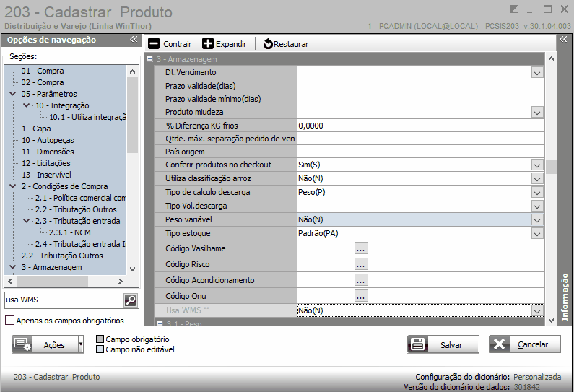Click the usa WMS search field
The image size is (574, 392).
click(x=64, y=300)
